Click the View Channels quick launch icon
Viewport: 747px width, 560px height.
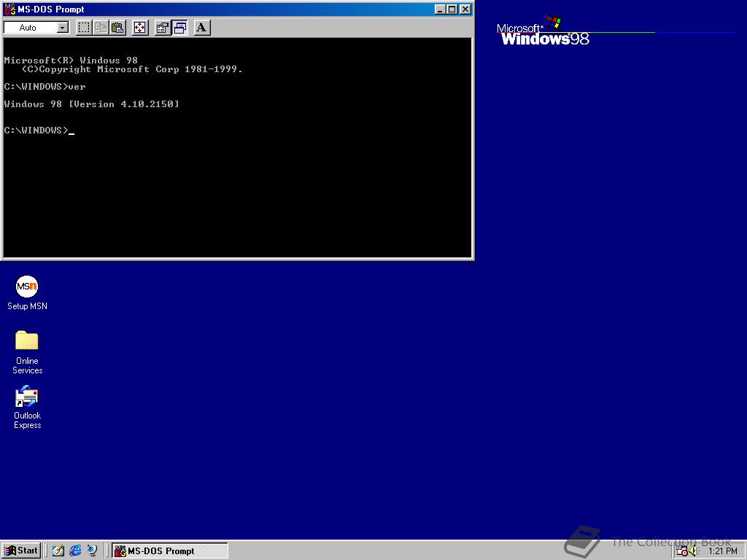pos(92,551)
